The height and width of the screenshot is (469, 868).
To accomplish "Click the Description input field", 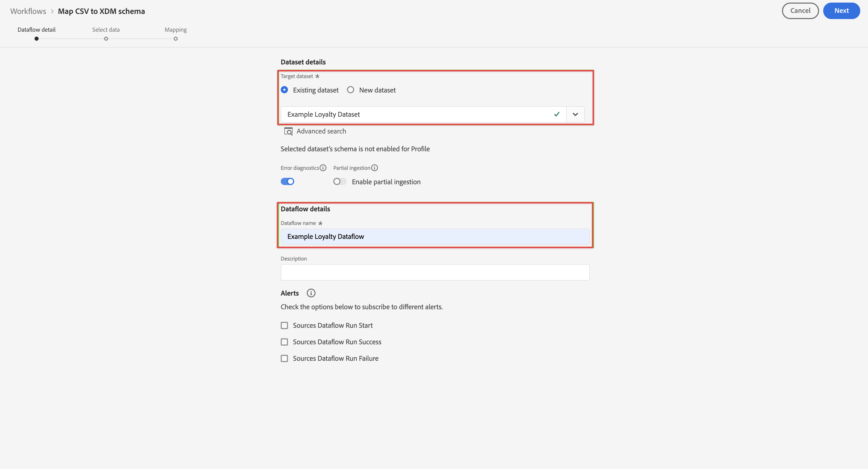I will click(x=435, y=272).
